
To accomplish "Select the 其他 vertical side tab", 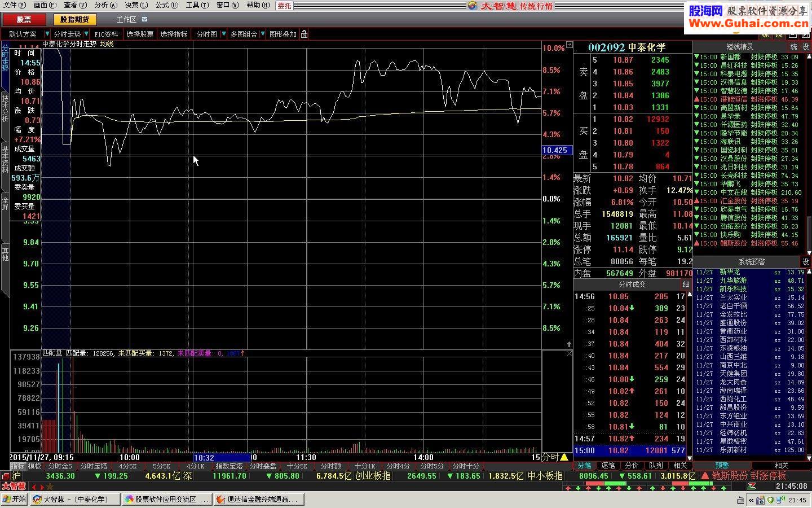I will click(5, 254).
